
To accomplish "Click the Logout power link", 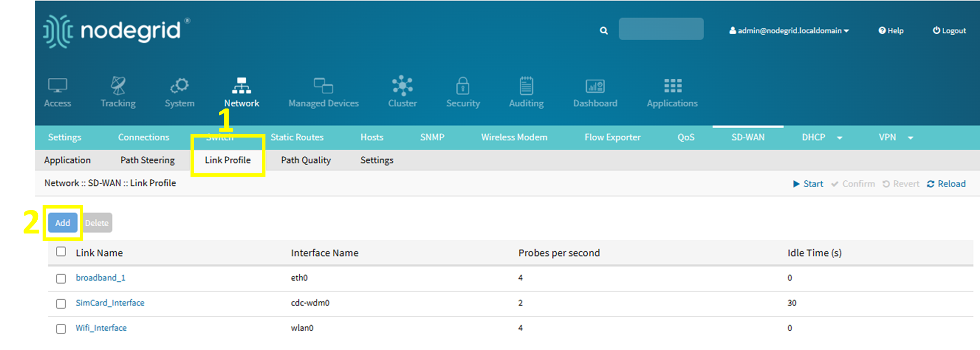I will pyautogui.click(x=949, y=30).
